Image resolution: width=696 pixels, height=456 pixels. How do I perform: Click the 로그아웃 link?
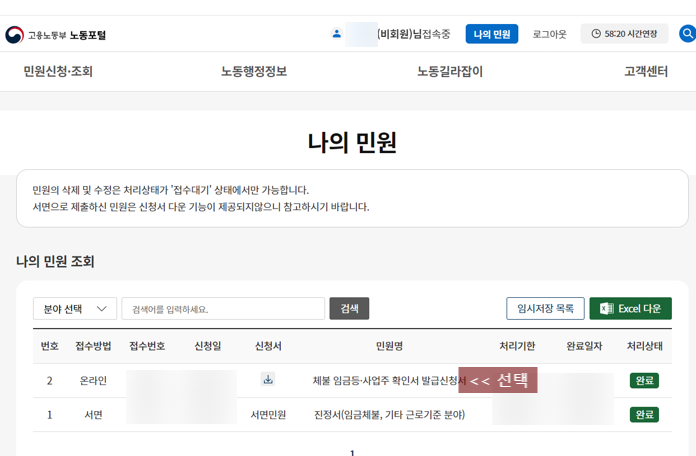point(550,34)
